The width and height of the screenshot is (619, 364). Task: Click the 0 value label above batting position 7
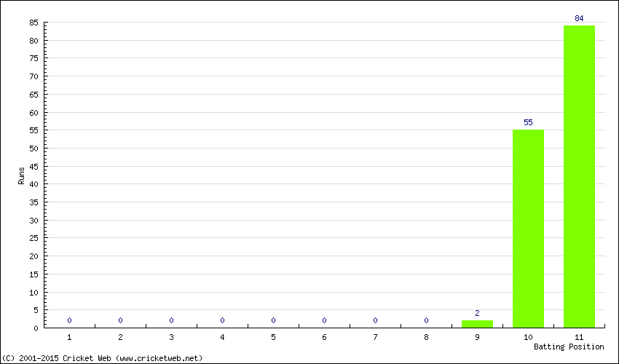pyautogui.click(x=375, y=320)
